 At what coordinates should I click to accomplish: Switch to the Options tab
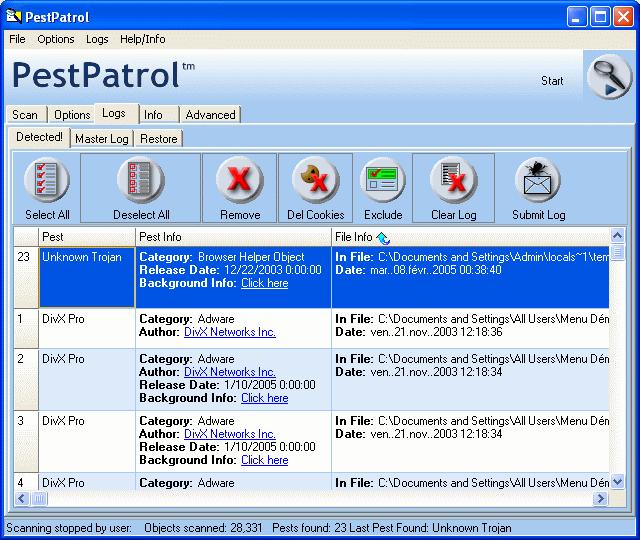[72, 115]
